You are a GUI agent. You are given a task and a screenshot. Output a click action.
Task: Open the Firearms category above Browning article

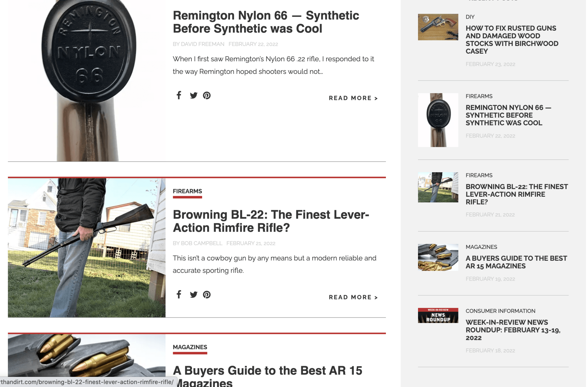pos(187,191)
